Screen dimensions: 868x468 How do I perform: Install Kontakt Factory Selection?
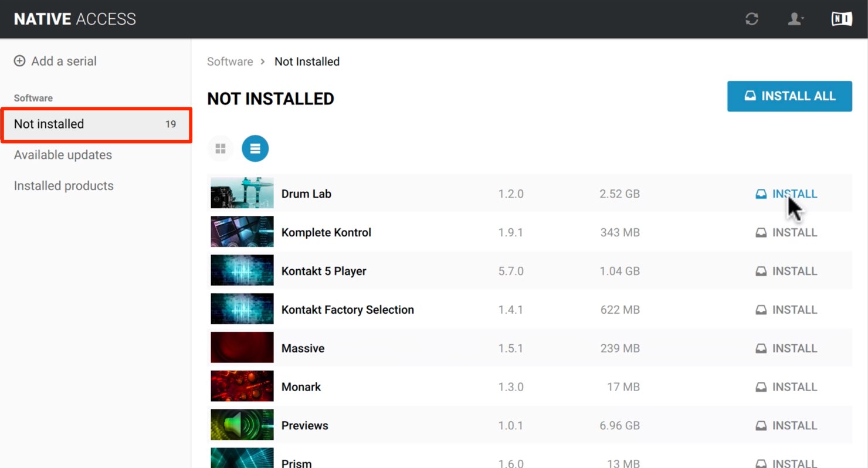[786, 310]
